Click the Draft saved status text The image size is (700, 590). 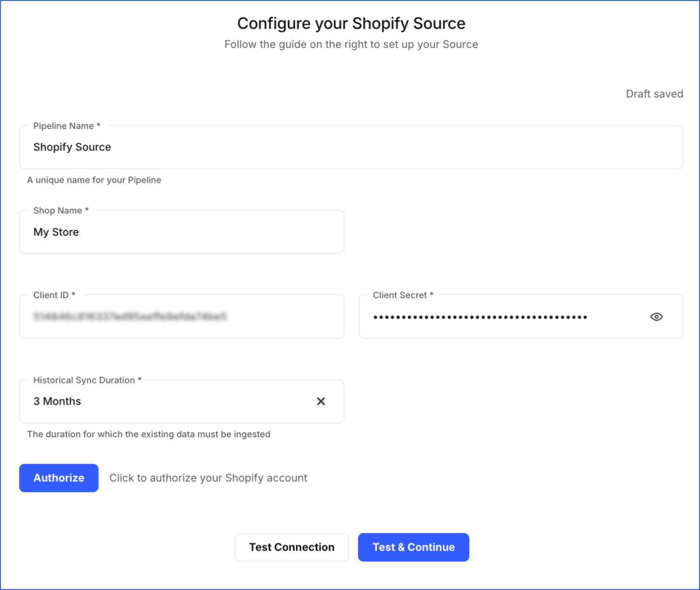tap(654, 93)
